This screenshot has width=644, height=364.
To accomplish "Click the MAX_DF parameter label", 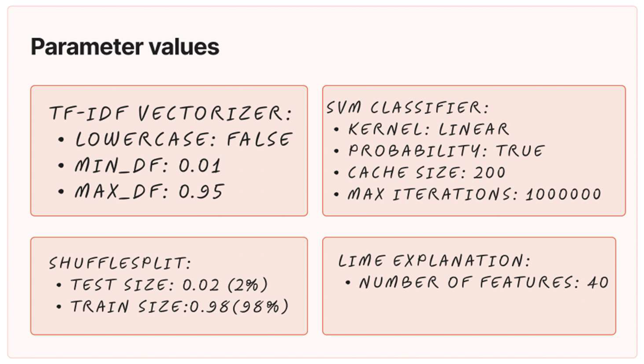I will (120, 192).
